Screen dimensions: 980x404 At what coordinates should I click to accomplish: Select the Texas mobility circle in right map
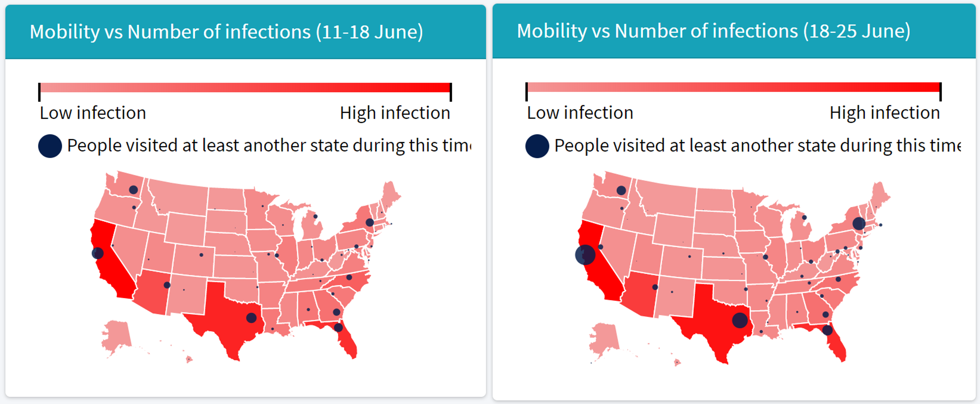740,320
